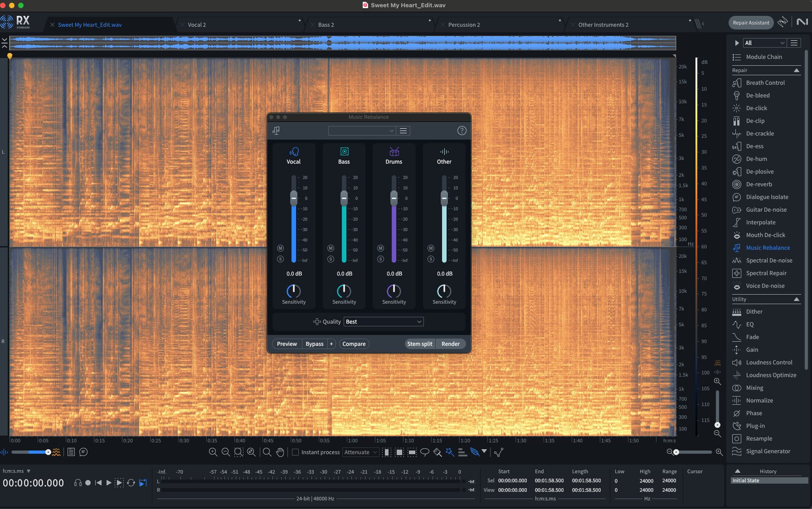Screen dimensions: 812x509
Task: Click the horizontal zoom slider
Action: pos(694,452)
